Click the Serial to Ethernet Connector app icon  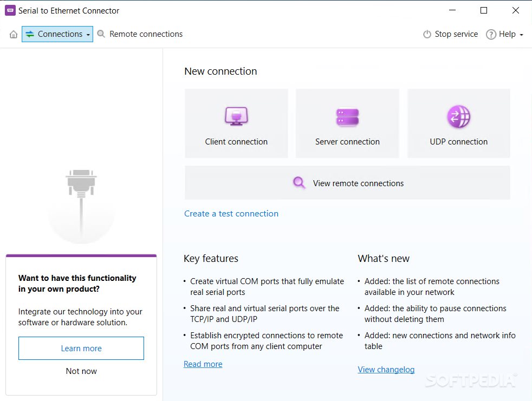tap(10, 10)
